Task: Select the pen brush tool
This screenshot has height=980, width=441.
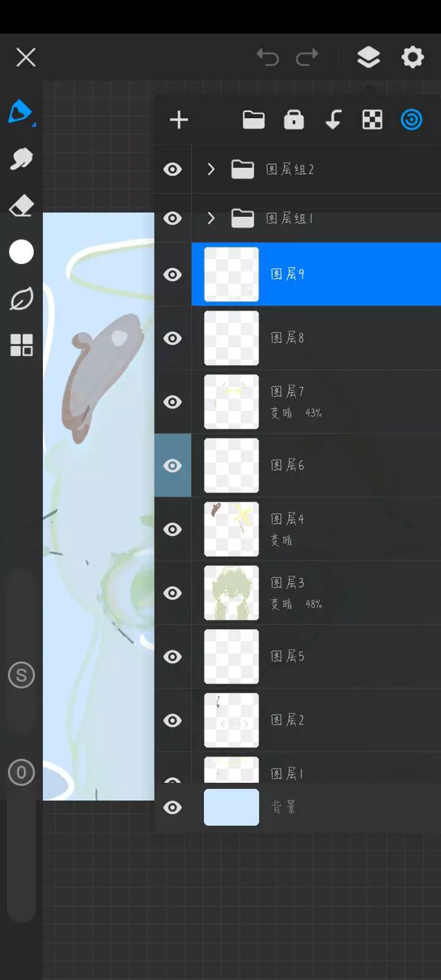Action: [21, 112]
